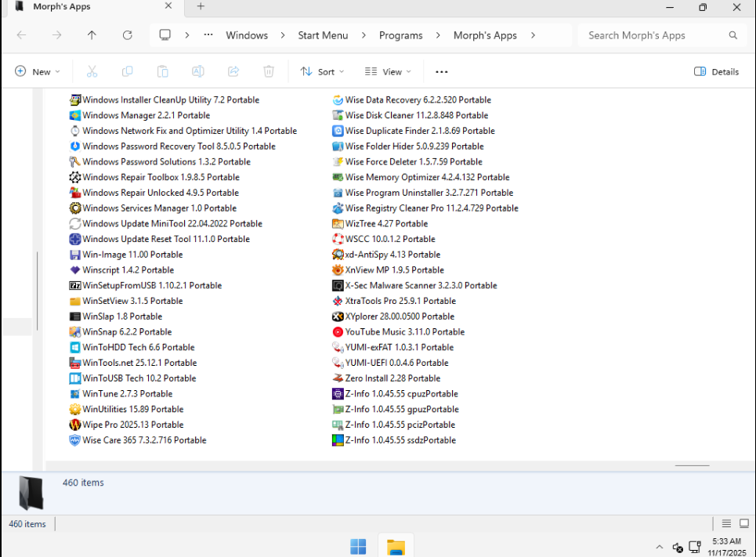Open Windows Start button on taskbar
This screenshot has height=557, width=756.
click(x=358, y=547)
